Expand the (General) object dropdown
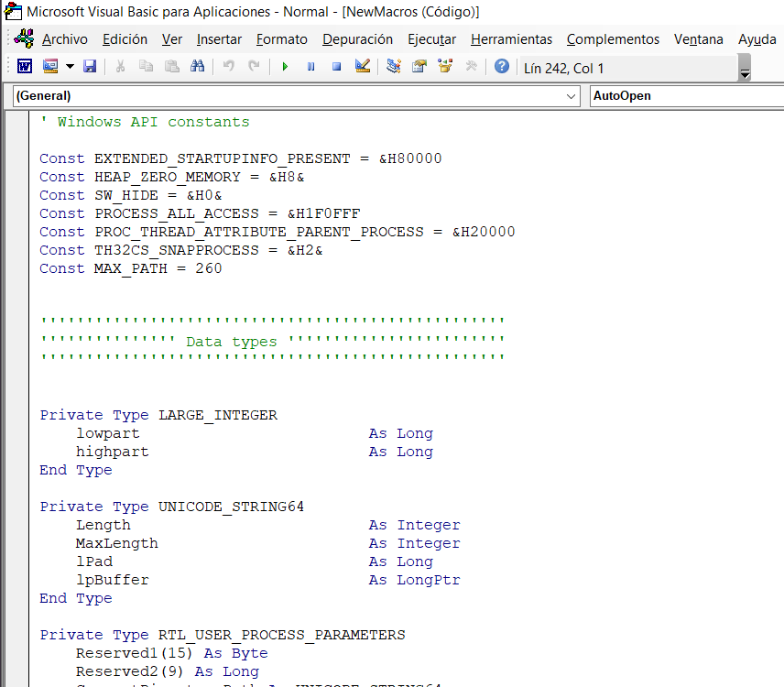This screenshot has height=687, width=784. (x=572, y=96)
